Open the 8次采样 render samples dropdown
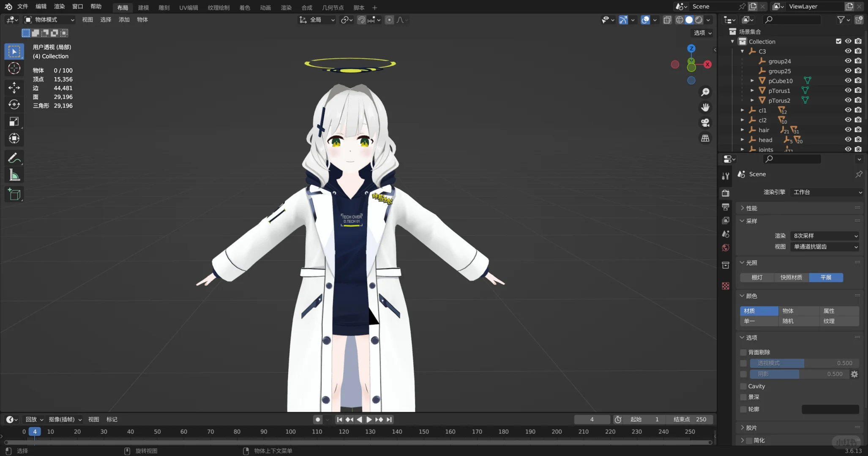868x456 pixels. coord(825,236)
